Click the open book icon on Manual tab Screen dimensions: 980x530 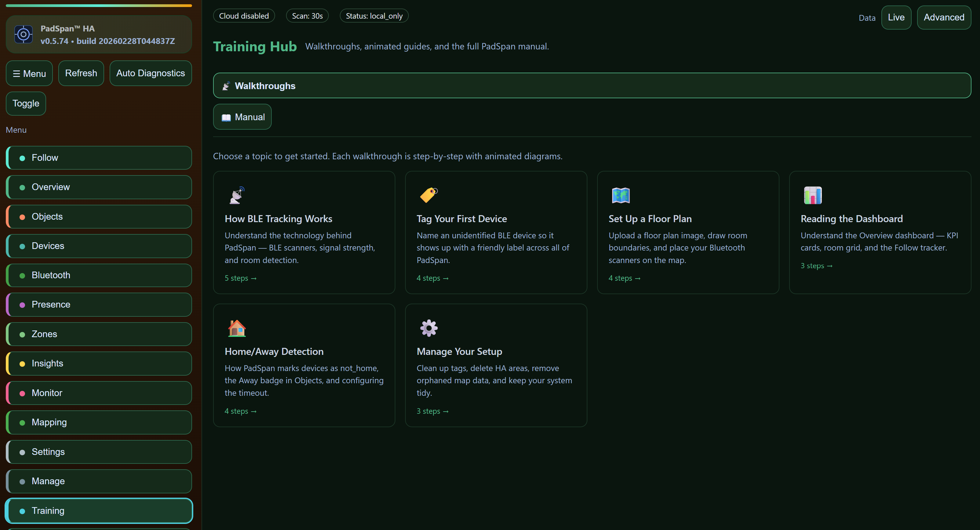click(x=226, y=117)
